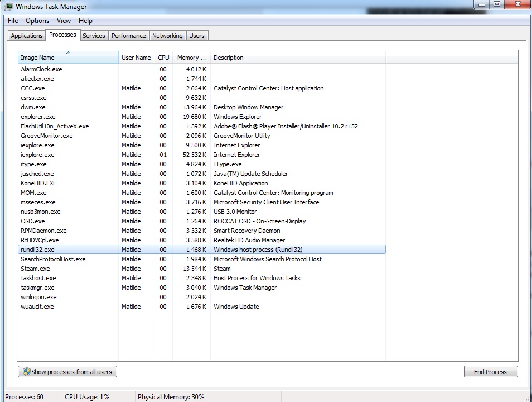Select the msseces.exe process
Image resolution: width=532 pixels, height=402 pixels.
[201, 203]
